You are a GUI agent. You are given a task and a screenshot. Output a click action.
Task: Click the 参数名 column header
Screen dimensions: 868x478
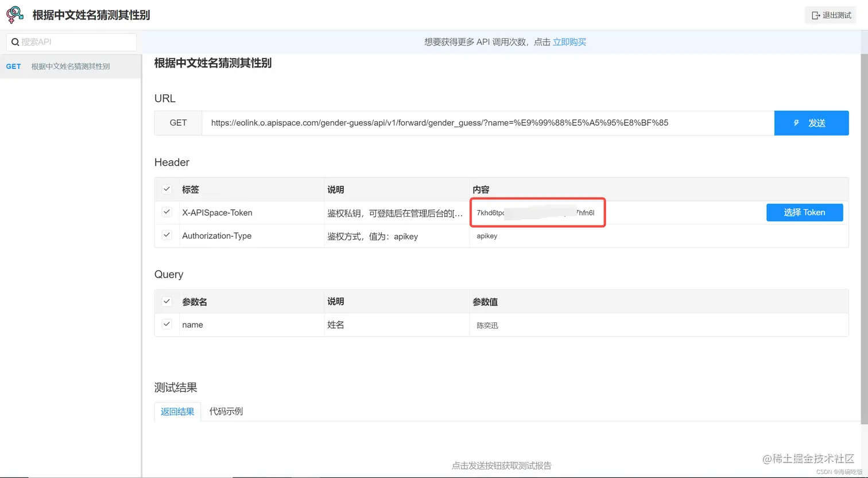(195, 301)
